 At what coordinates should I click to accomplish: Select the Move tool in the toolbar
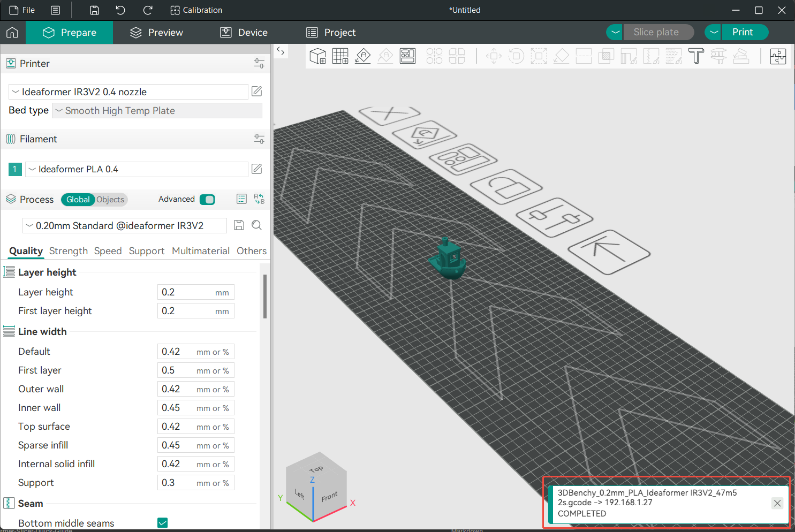(x=494, y=56)
